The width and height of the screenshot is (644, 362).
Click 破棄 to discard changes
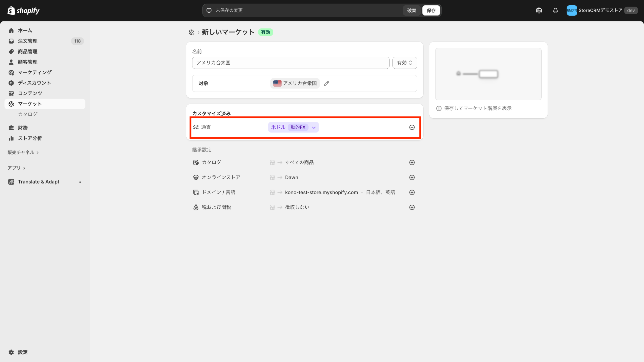tap(412, 11)
